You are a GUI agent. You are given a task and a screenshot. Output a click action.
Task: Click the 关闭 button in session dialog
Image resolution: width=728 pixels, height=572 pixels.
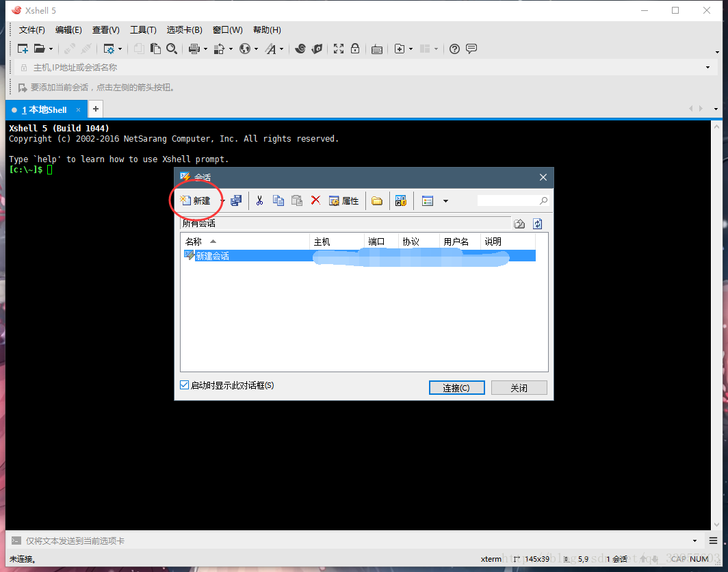[x=519, y=388]
